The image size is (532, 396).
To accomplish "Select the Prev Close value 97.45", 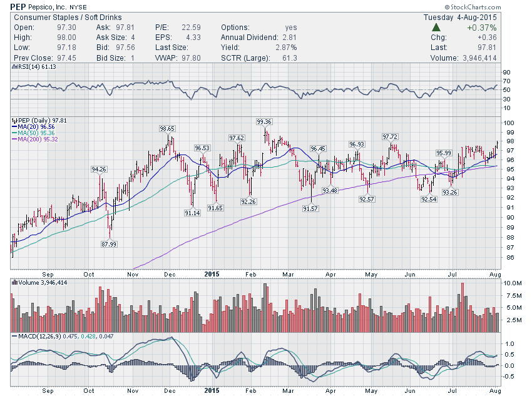I will coord(66,58).
